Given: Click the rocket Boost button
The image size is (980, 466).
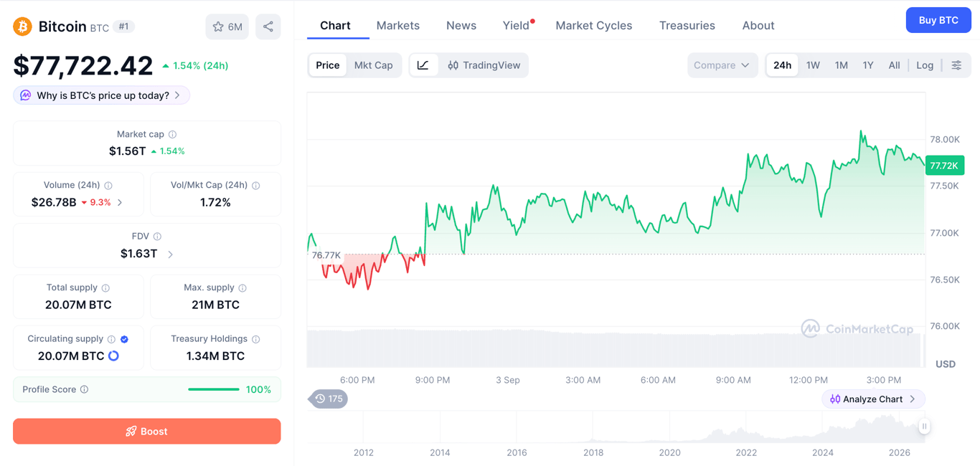Looking at the screenshot, I should click(x=147, y=432).
